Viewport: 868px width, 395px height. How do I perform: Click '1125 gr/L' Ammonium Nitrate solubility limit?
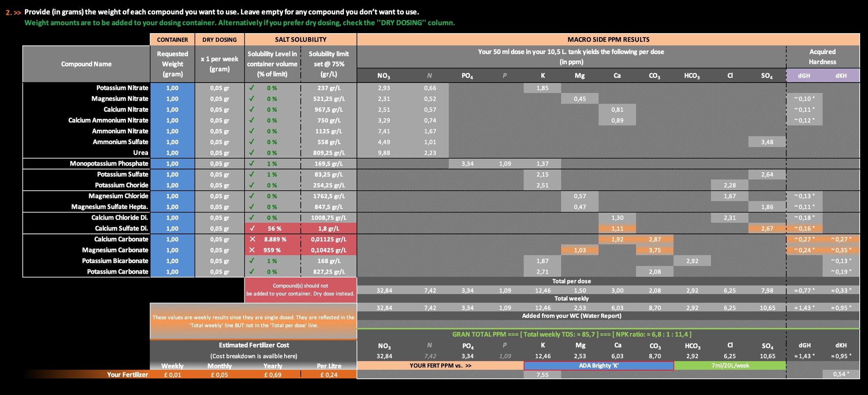(329, 131)
